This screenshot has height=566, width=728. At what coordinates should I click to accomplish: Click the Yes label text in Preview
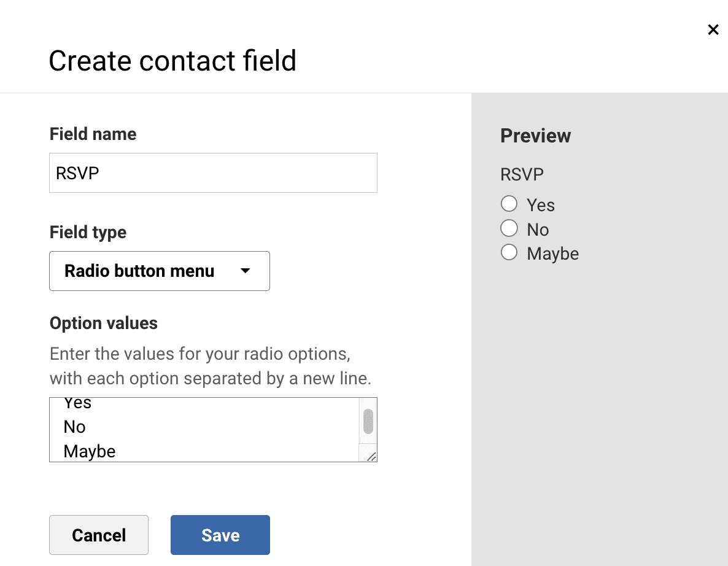540,205
